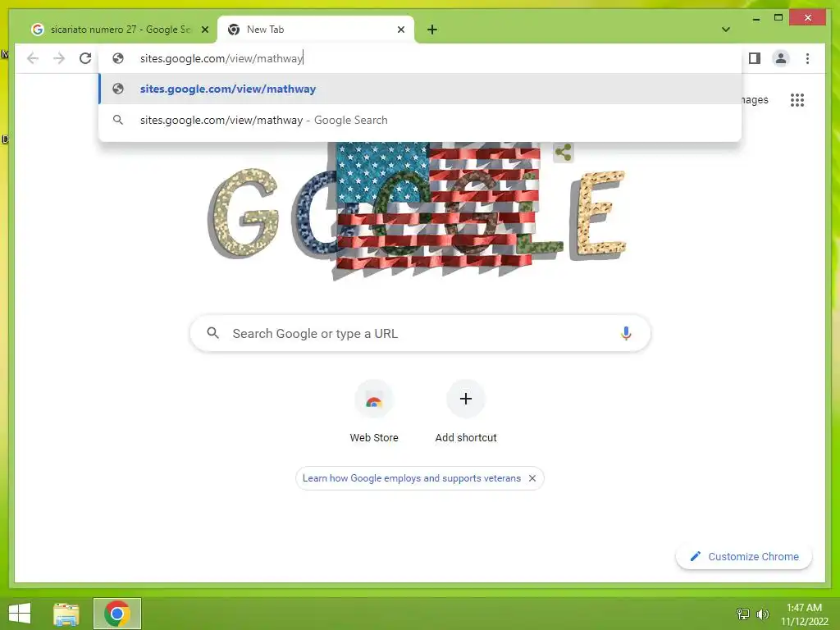Viewport: 840px width, 630px height.
Task: Open the profile avatar button
Action: pyautogui.click(x=781, y=58)
